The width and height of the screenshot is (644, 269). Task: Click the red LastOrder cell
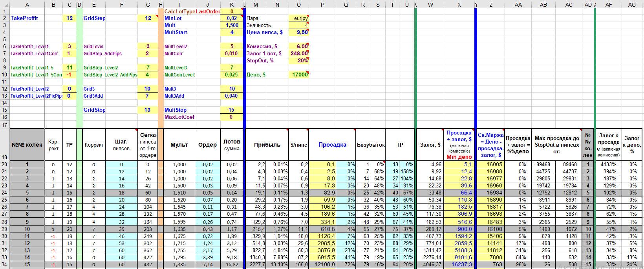pyautogui.click(x=208, y=11)
